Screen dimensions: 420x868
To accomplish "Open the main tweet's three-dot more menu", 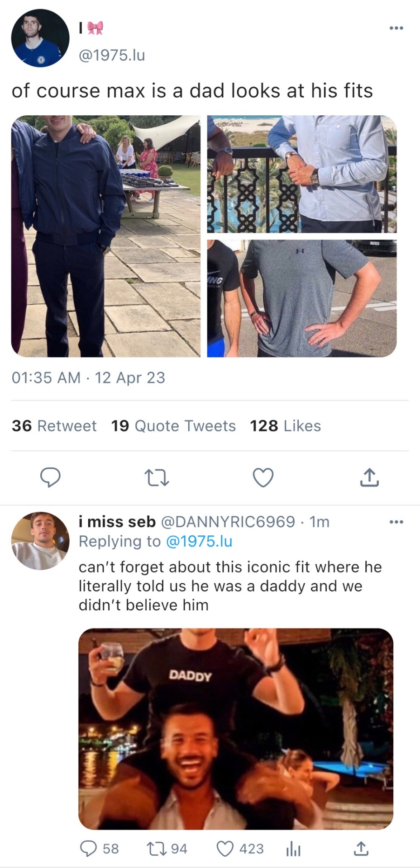I will coord(396,28).
